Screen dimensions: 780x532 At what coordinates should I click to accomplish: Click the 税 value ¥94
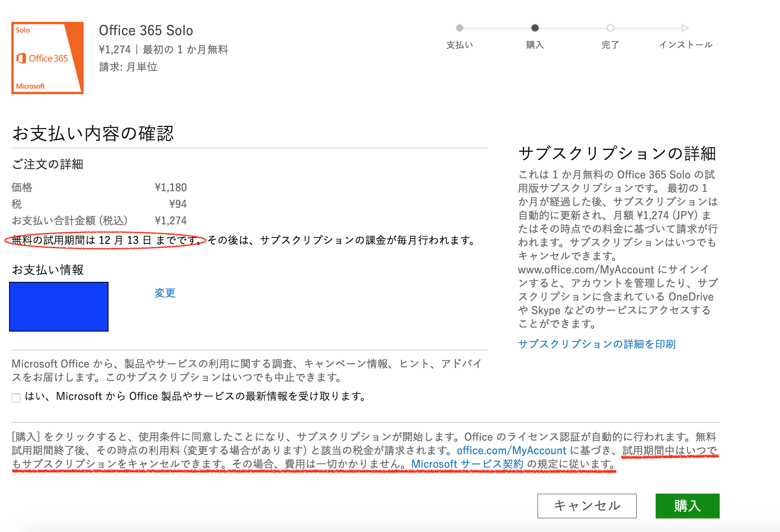(x=178, y=204)
